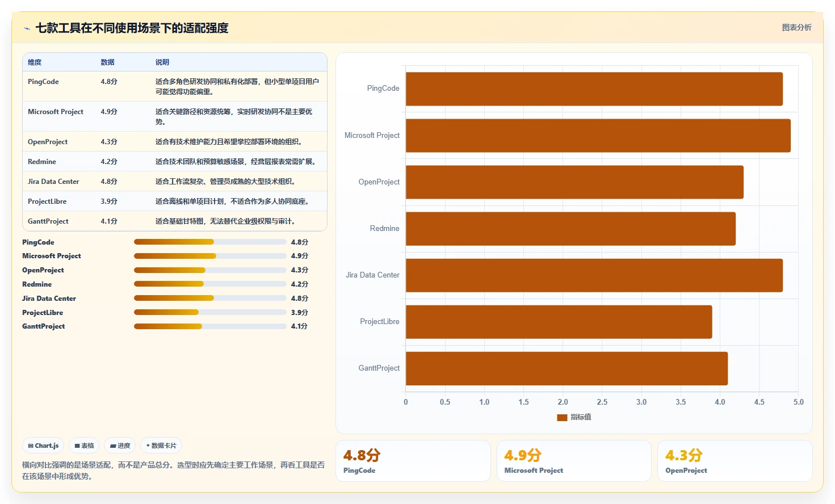835x504 pixels.
Task: Click the GanttProject bar in the chart
Action: click(567, 368)
